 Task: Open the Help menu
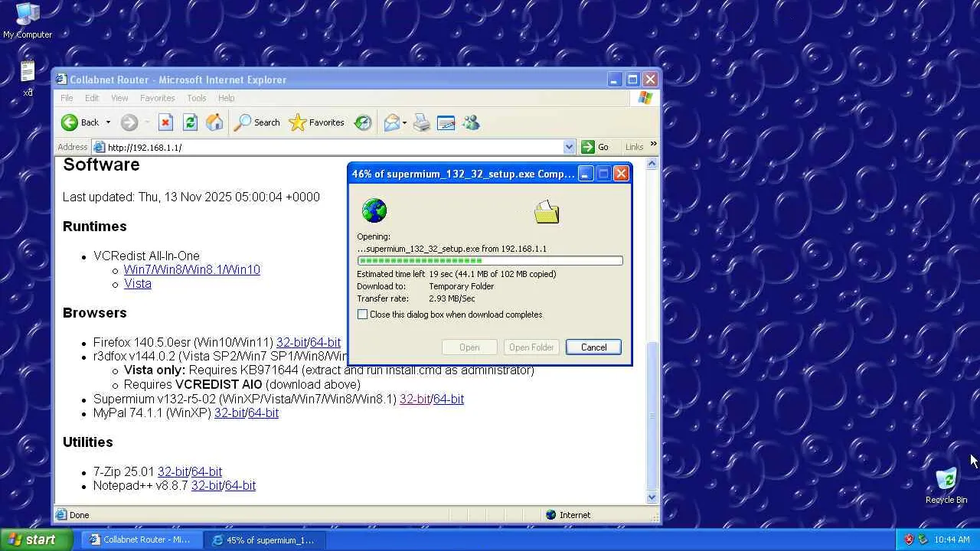click(226, 98)
